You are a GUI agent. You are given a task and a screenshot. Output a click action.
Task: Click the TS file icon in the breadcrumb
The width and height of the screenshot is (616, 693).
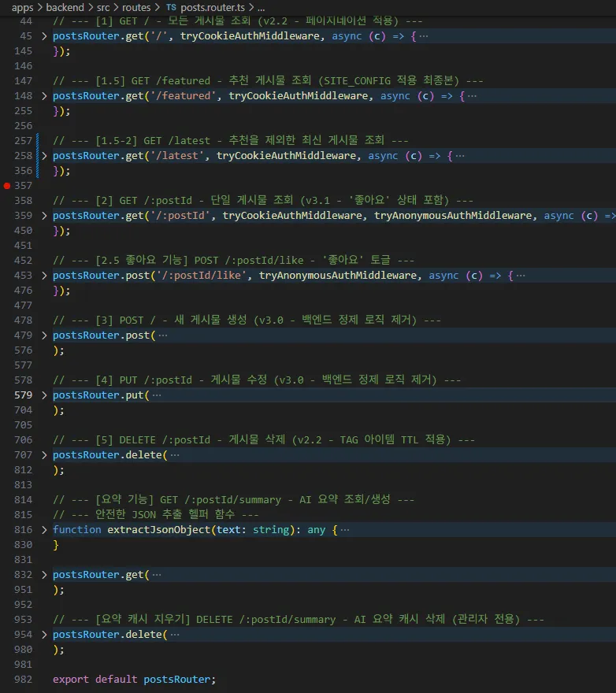171,8
